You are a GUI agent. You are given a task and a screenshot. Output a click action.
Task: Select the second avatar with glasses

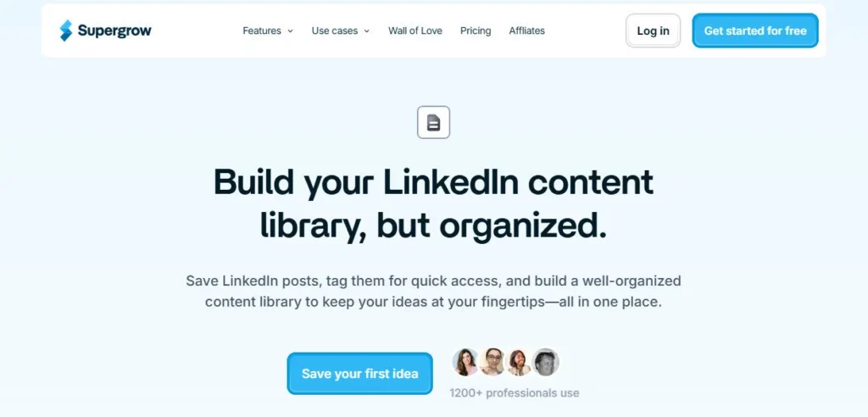tap(492, 363)
